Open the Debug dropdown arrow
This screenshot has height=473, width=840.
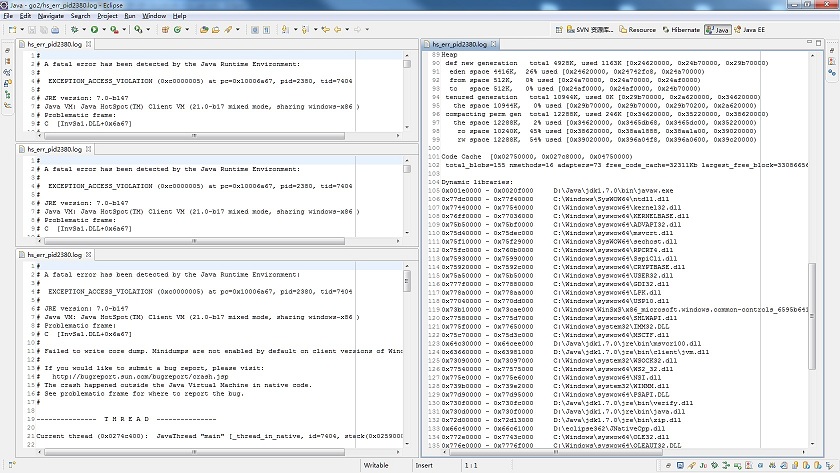(x=82, y=30)
